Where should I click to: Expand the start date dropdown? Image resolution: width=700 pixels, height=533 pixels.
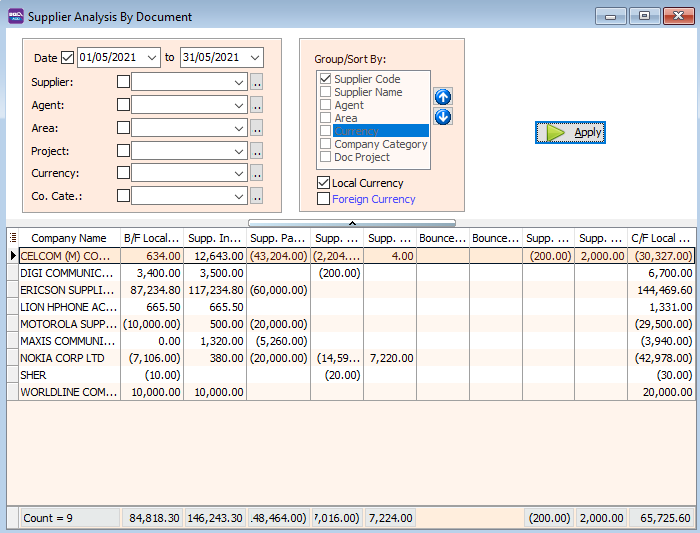pyautogui.click(x=151, y=58)
